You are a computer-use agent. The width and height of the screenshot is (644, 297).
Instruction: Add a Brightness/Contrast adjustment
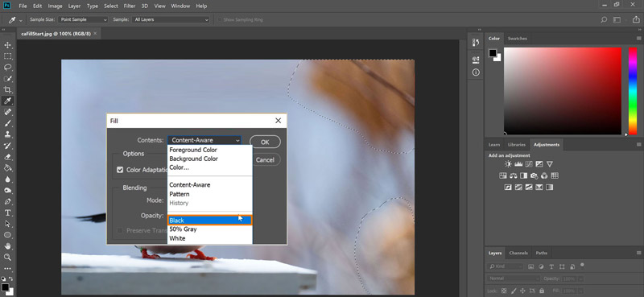coord(509,164)
